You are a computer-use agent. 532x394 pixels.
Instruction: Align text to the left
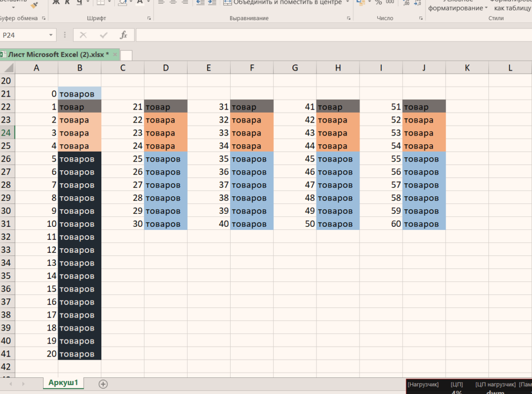161,3
